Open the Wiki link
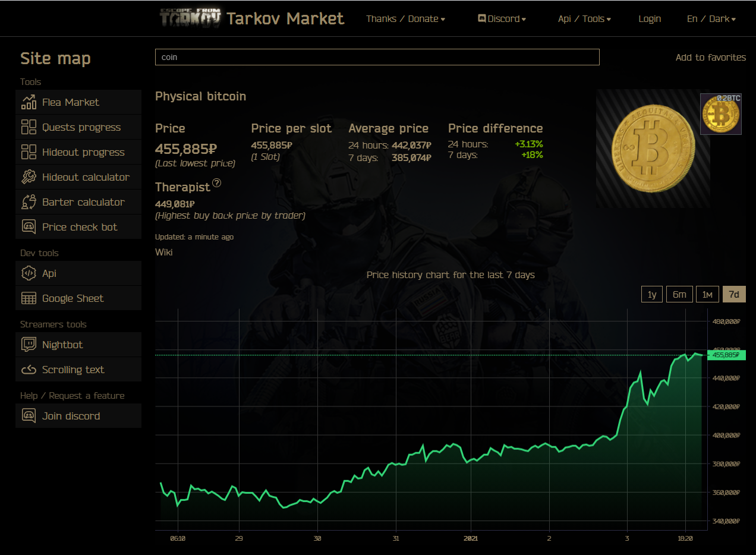The width and height of the screenshot is (756, 555). [164, 252]
